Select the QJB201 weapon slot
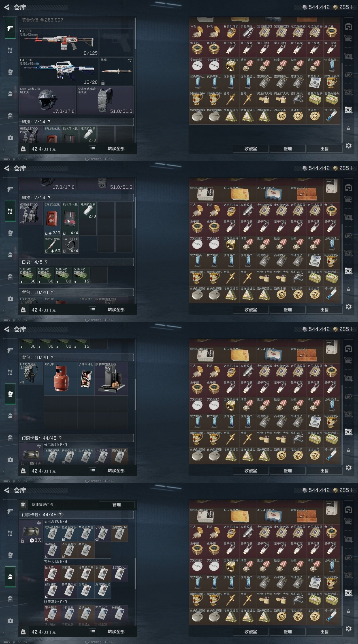This screenshot has height=644, width=358. [x=59, y=42]
